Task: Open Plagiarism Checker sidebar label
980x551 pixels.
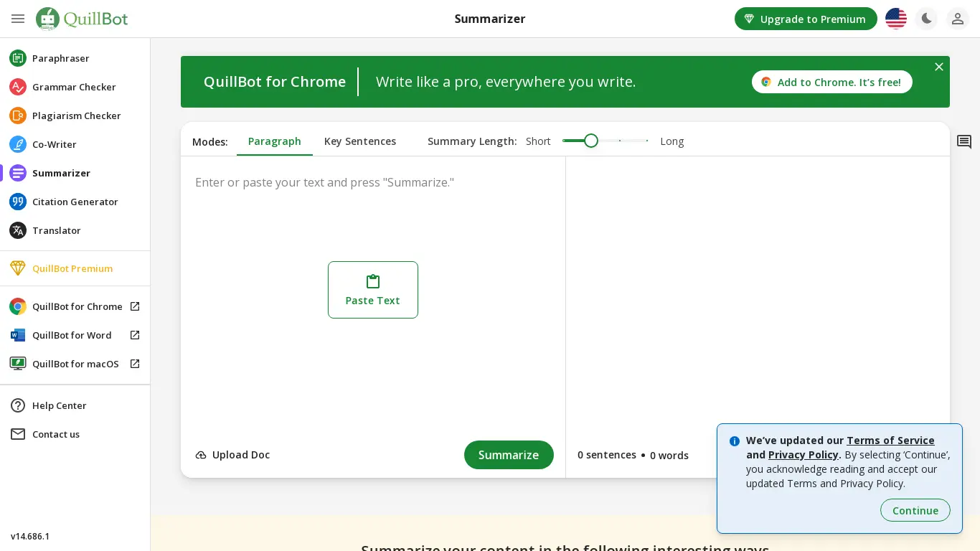Action: [x=77, y=116]
